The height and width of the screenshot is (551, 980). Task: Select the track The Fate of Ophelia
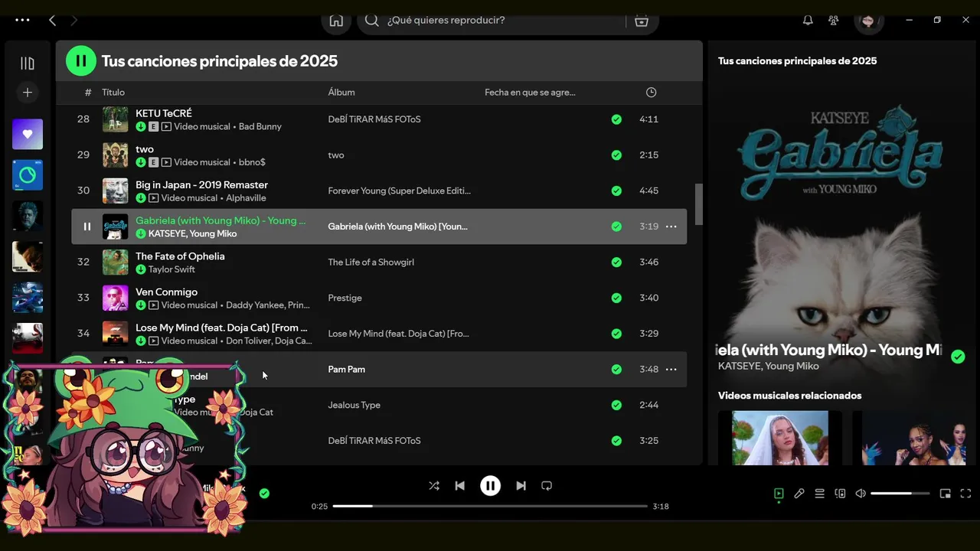pyautogui.click(x=180, y=256)
